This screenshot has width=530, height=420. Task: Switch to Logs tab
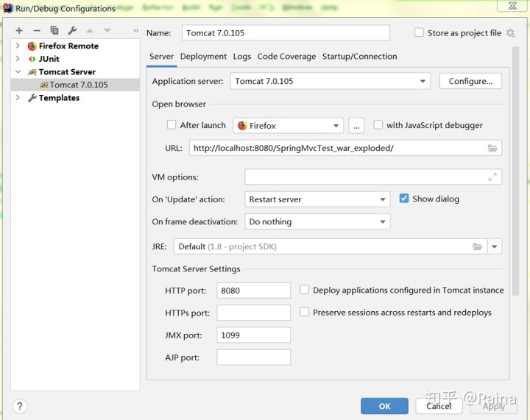242,57
